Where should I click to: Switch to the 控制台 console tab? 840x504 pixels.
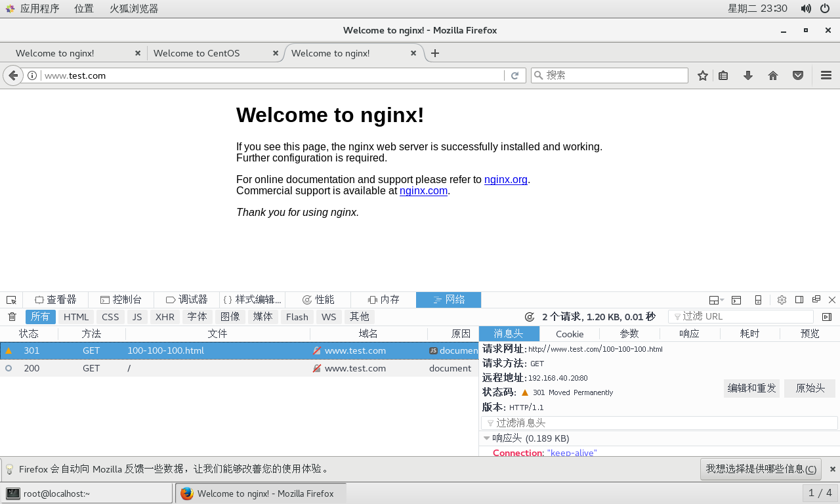(x=121, y=300)
